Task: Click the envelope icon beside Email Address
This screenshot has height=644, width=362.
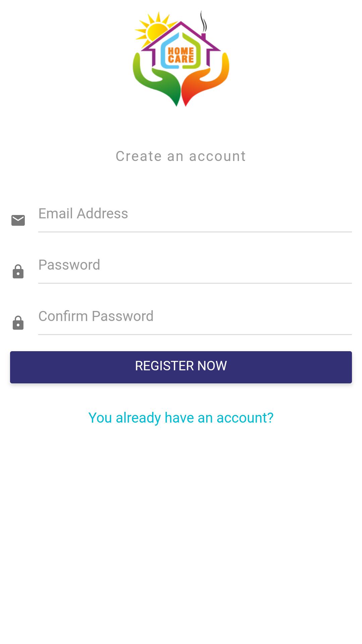Action: [18, 220]
